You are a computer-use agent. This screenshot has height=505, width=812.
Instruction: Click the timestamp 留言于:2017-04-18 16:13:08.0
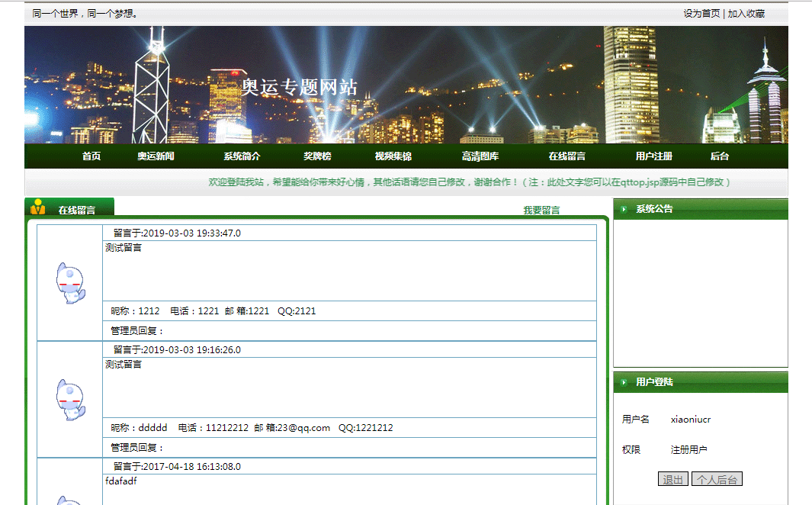pyautogui.click(x=177, y=466)
